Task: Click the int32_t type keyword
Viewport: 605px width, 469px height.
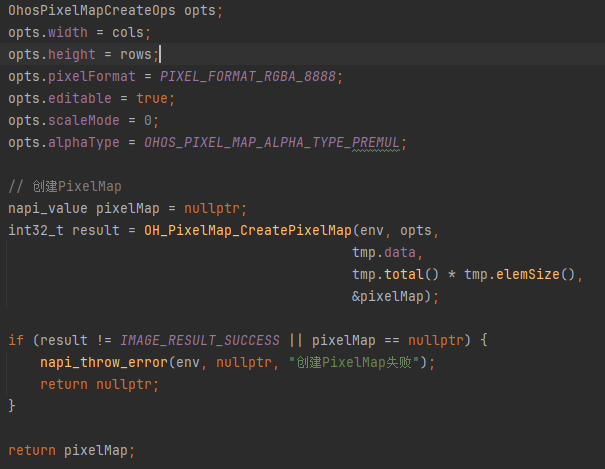Action: (35, 231)
